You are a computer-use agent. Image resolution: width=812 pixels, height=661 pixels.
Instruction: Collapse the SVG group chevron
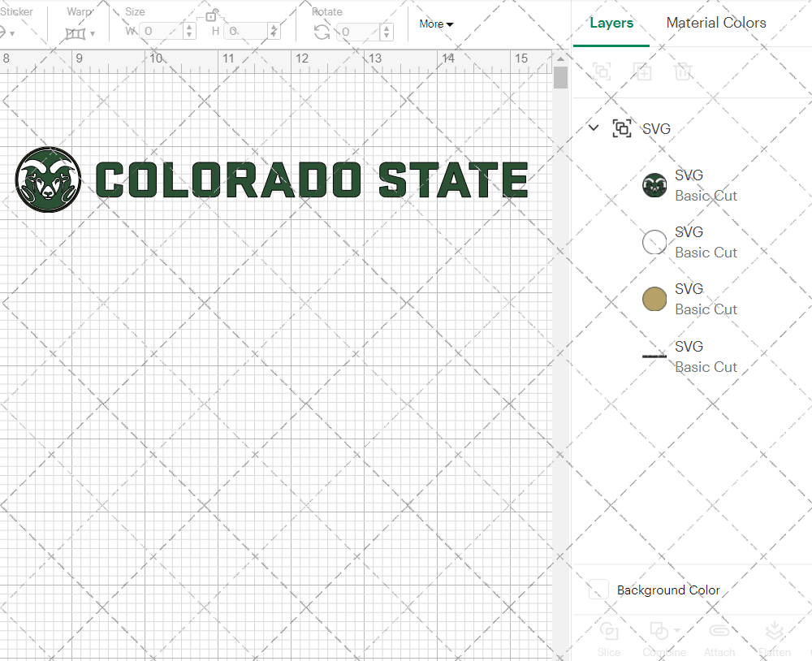594,127
